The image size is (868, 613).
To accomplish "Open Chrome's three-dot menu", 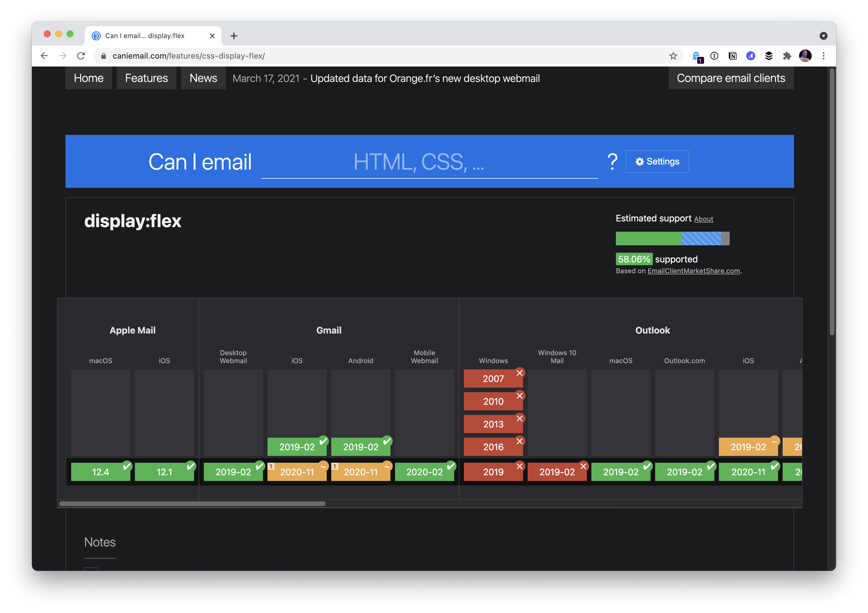I will (823, 56).
